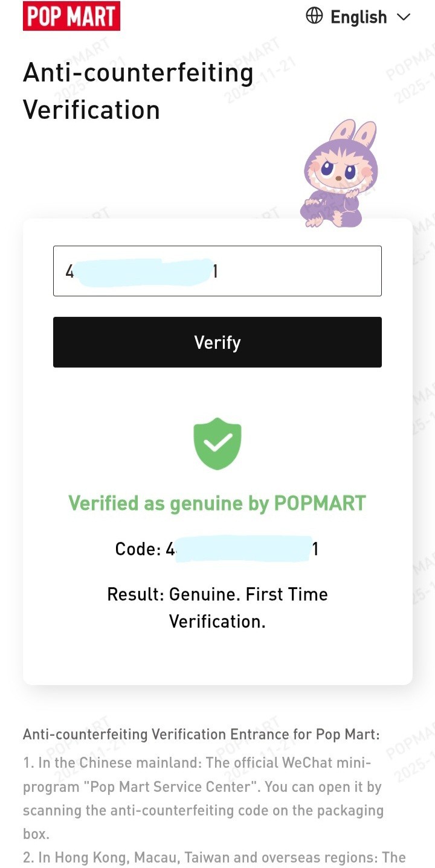Open the English language dropdown

click(358, 17)
